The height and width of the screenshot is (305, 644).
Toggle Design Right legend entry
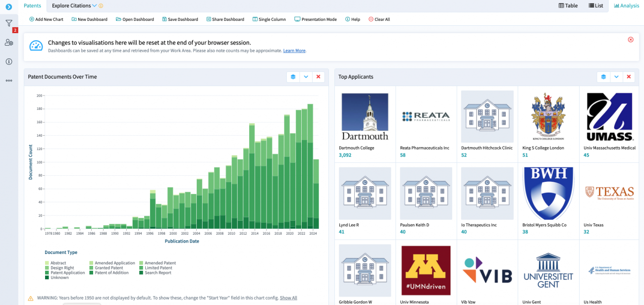pyautogui.click(x=58, y=268)
